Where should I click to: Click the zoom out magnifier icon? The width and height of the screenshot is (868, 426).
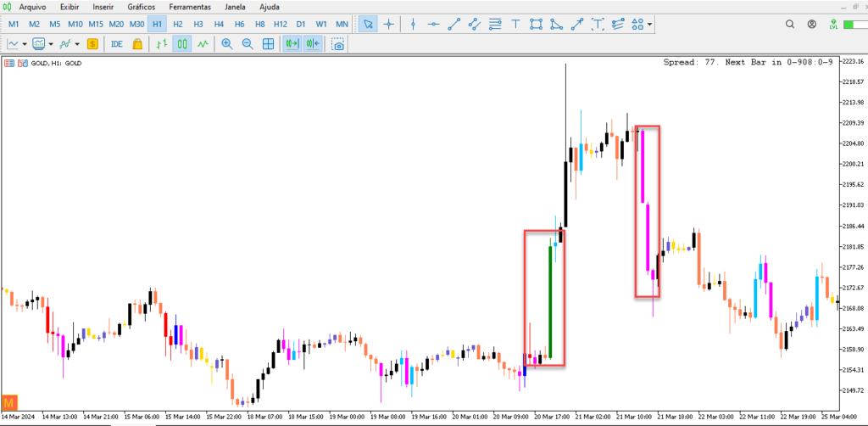click(x=248, y=44)
